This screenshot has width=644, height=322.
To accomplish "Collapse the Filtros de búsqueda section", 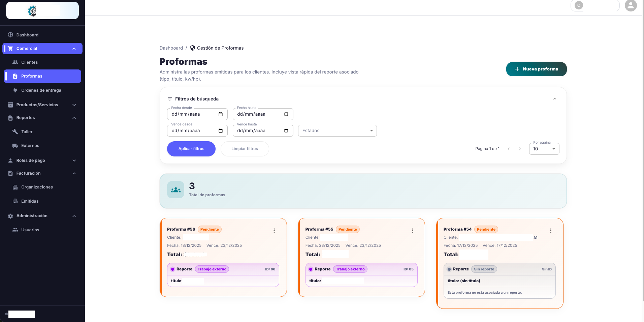I will coord(555,99).
